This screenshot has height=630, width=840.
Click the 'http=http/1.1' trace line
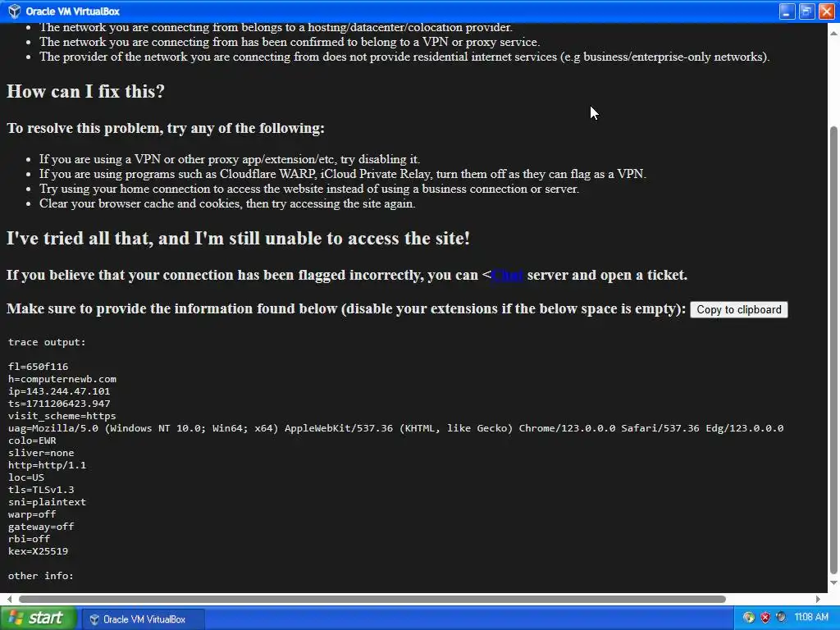click(47, 465)
